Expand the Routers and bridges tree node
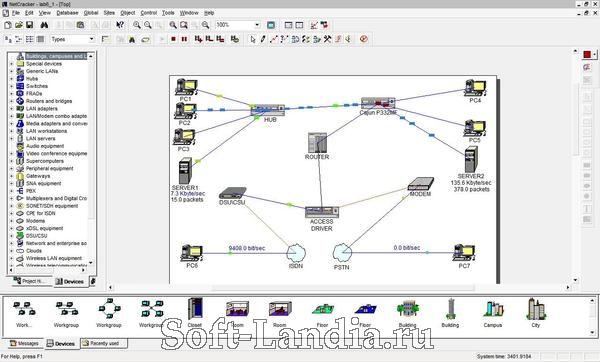Screen dimensions: 600x362 (11, 101)
